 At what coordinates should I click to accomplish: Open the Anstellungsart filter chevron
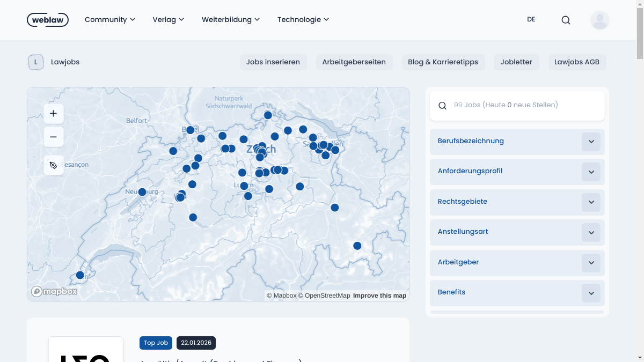pyautogui.click(x=591, y=233)
